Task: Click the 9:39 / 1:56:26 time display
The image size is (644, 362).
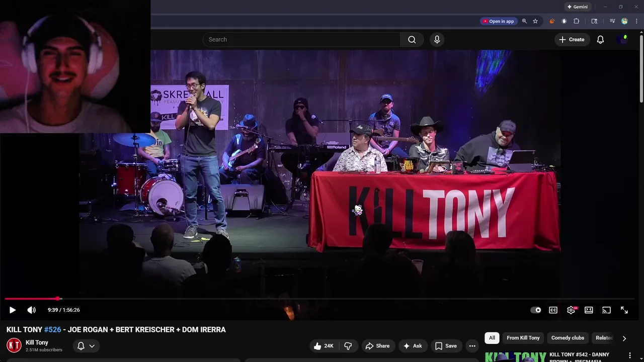Action: tap(64, 310)
